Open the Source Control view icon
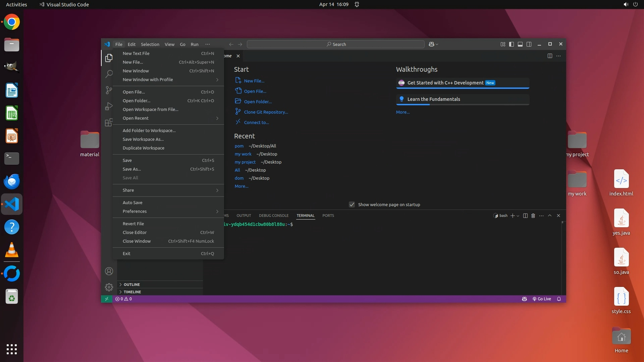The height and width of the screenshot is (362, 644). (x=109, y=90)
